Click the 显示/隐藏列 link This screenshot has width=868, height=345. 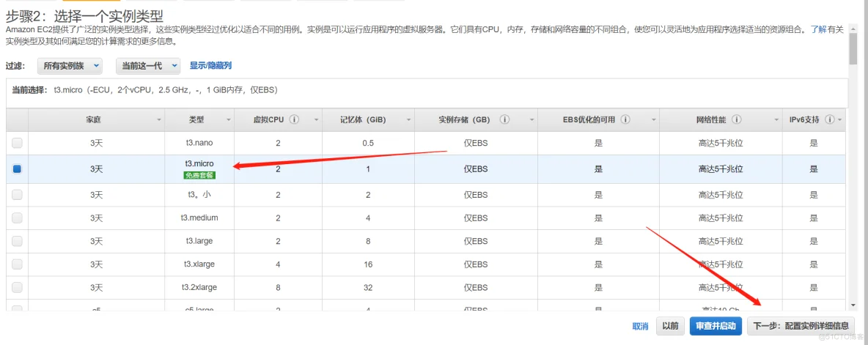[211, 65]
